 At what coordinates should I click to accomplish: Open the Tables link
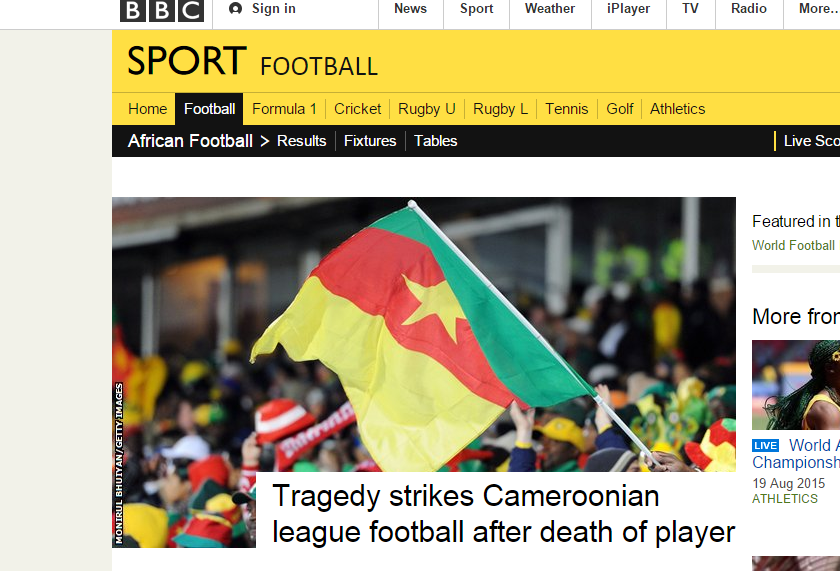click(x=436, y=141)
